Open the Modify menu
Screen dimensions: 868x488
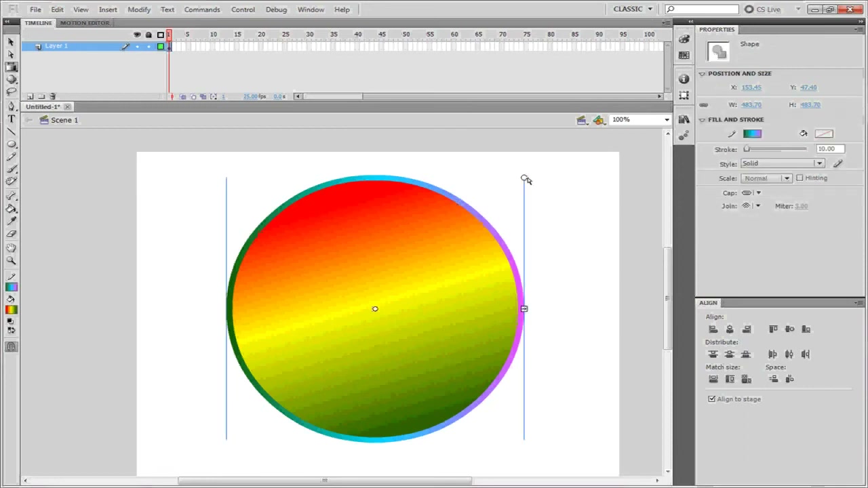point(139,9)
